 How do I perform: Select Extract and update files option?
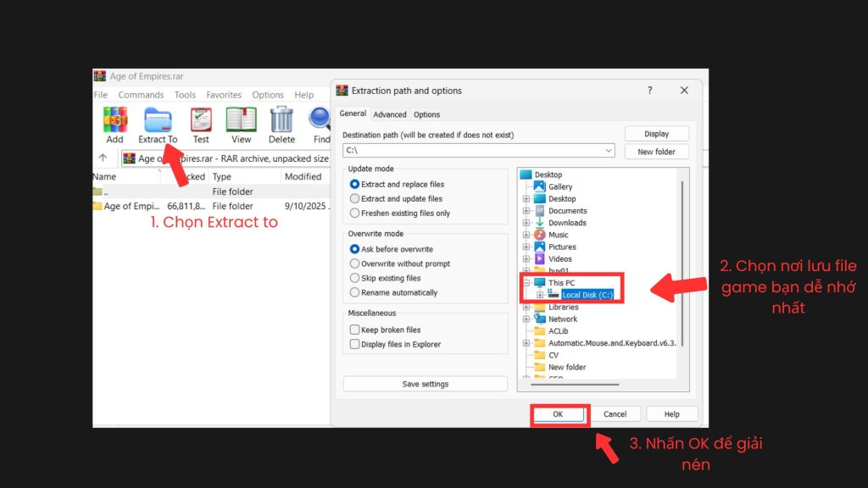click(355, 199)
